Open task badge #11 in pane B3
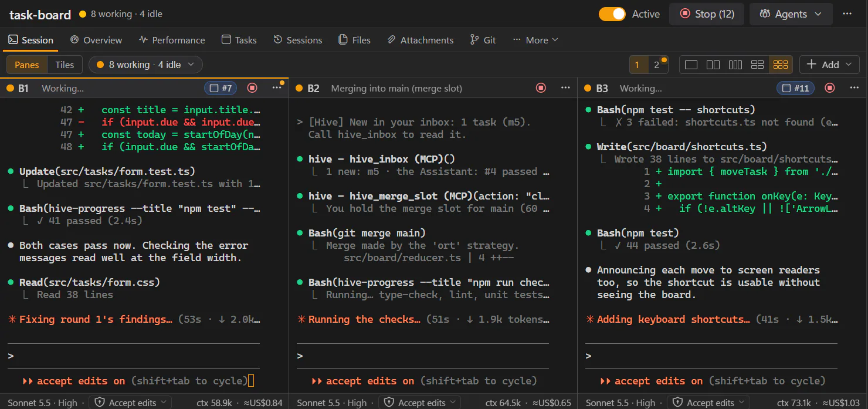The image size is (868, 409). (x=796, y=88)
